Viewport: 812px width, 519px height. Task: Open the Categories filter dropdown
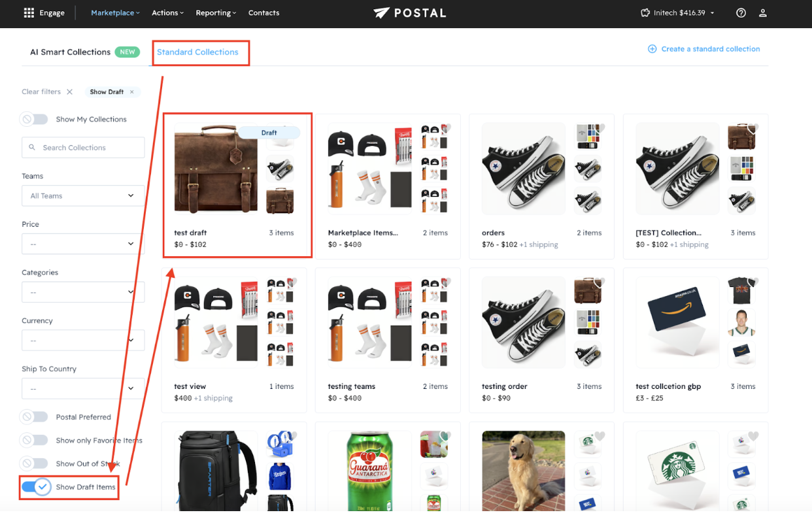click(x=83, y=292)
